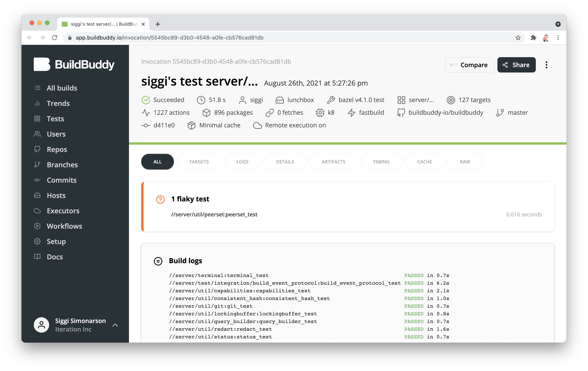Click the GitHub icon beside buildbuddy-io/buildbuddy

tap(401, 113)
